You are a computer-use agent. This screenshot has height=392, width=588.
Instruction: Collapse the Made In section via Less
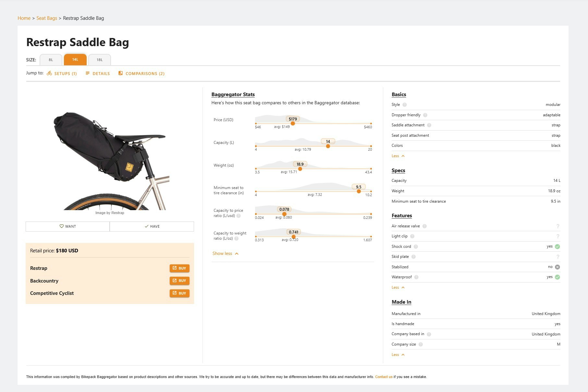pyautogui.click(x=398, y=354)
